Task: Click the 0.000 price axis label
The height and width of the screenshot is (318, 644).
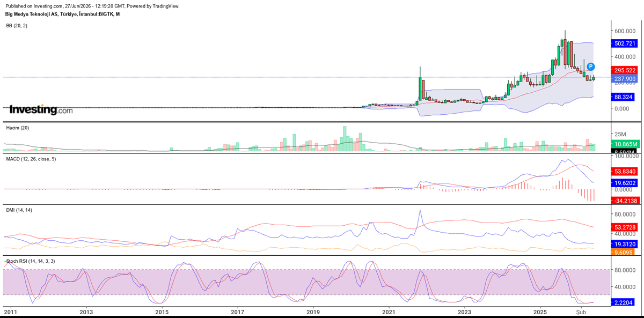Action: [622, 108]
